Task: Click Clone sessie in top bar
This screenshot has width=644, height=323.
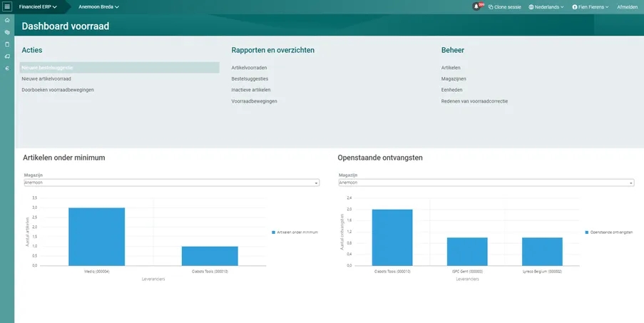Action: [x=504, y=7]
